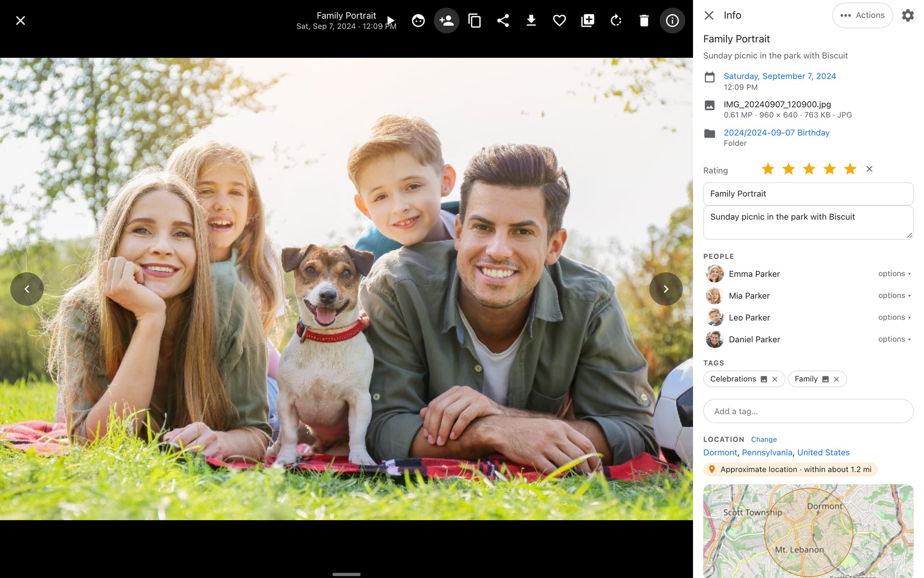
Task: Click the add person icon
Action: 447,20
